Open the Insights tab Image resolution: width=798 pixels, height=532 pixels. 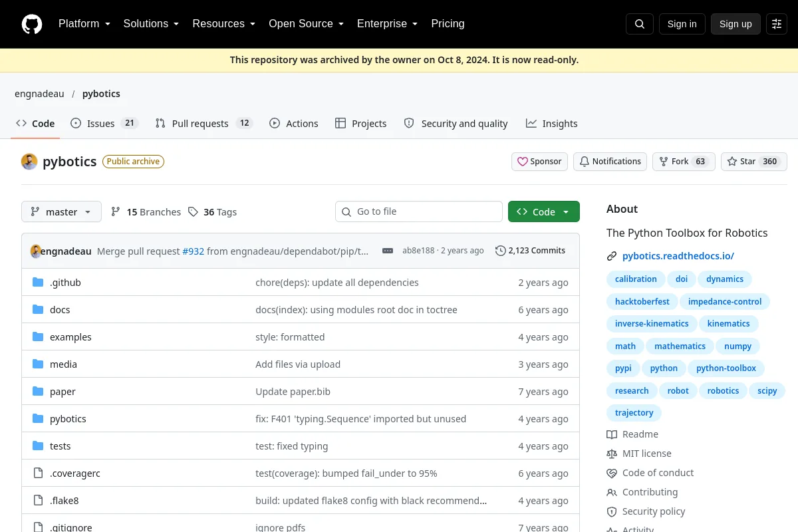[552, 124]
